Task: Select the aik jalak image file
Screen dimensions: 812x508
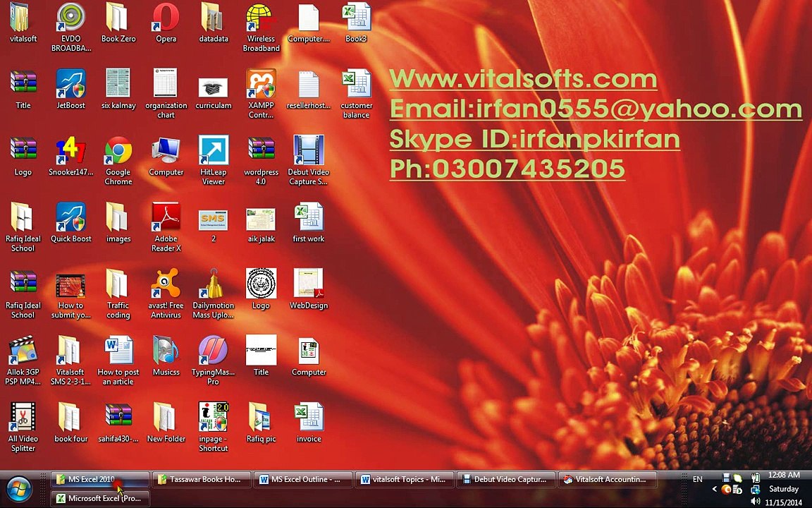Action: click(261, 226)
